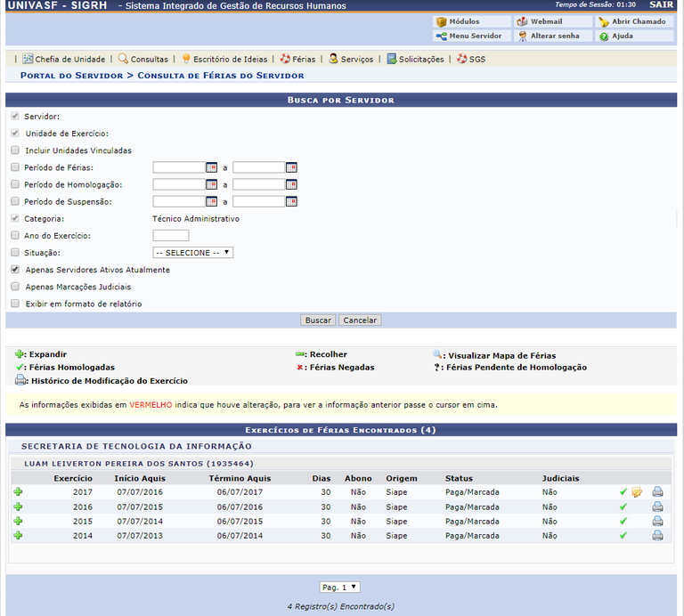Image resolution: width=684 pixels, height=616 pixels.
Task: Enable Incluir Unidades Vinculadas checkbox
Action: pyautogui.click(x=15, y=150)
